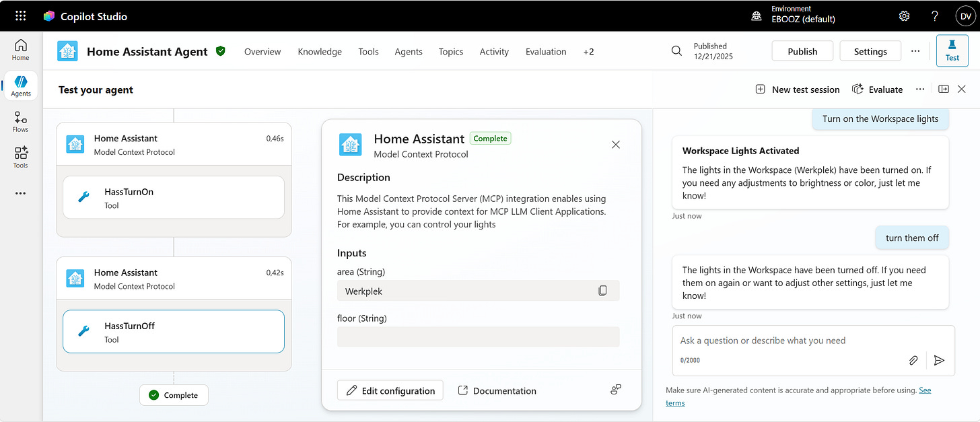The height and width of the screenshot is (422, 980).
Task: Click the Home Assistant Agent icon
Action: point(67,51)
